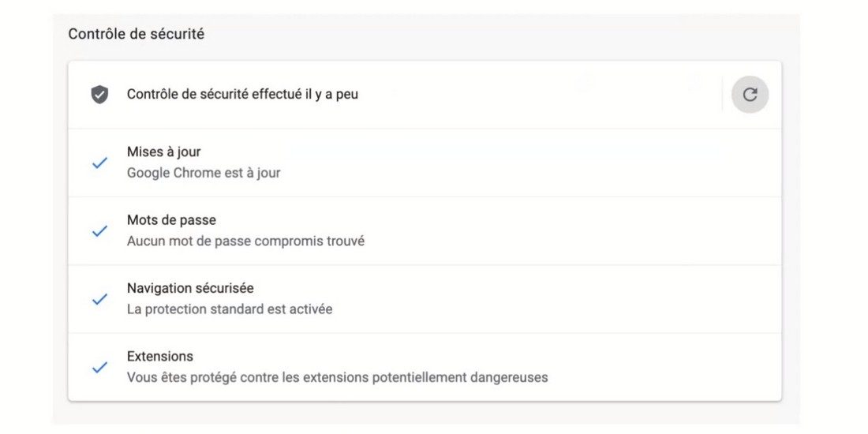Open the Mots de passe row
Viewport: 868px width, 434px height.
click(425, 231)
